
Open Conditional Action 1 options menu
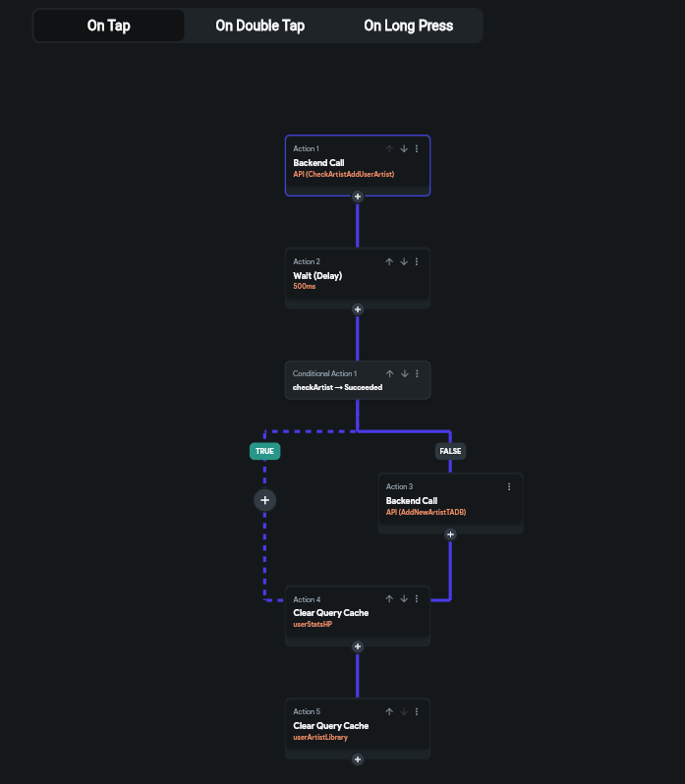tap(417, 374)
